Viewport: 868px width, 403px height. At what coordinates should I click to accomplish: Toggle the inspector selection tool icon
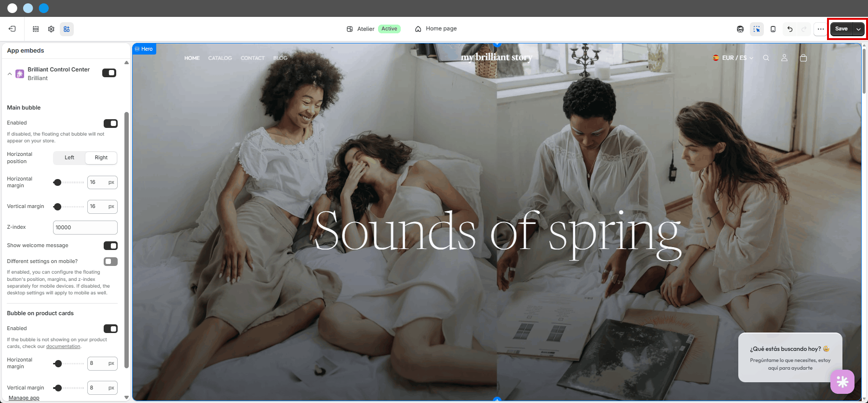tap(757, 29)
